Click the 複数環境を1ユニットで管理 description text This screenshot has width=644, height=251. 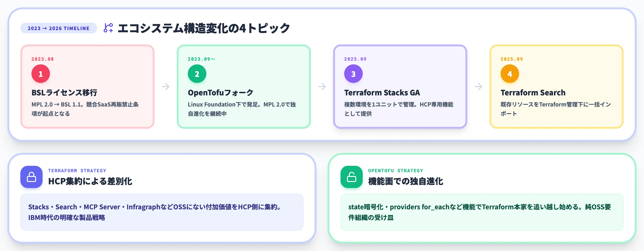[x=399, y=109]
